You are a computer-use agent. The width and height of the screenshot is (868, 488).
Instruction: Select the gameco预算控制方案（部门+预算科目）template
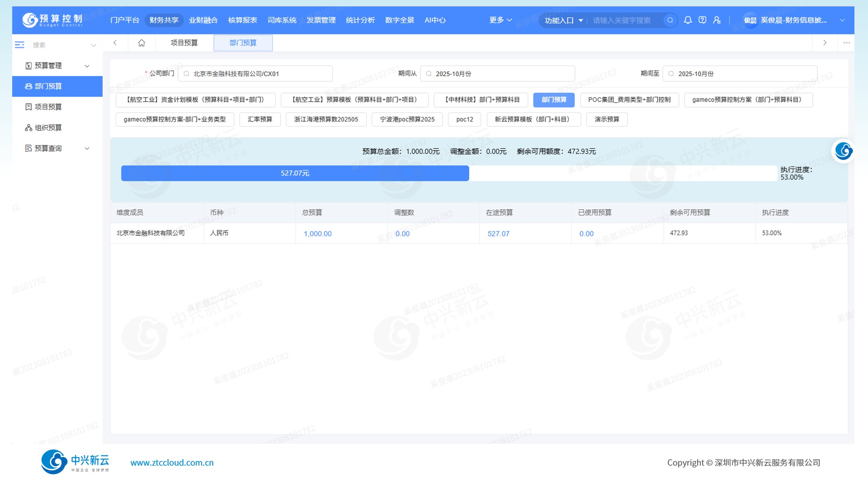pyautogui.click(x=748, y=100)
